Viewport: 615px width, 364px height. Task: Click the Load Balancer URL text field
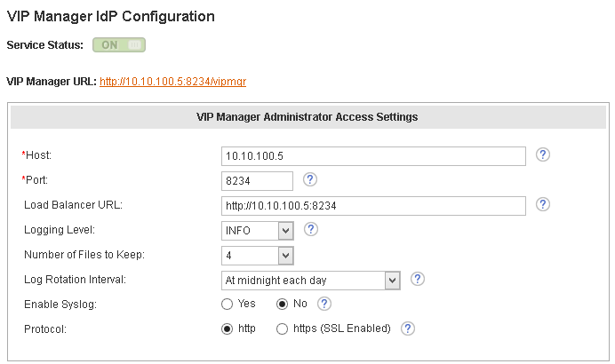(x=373, y=206)
